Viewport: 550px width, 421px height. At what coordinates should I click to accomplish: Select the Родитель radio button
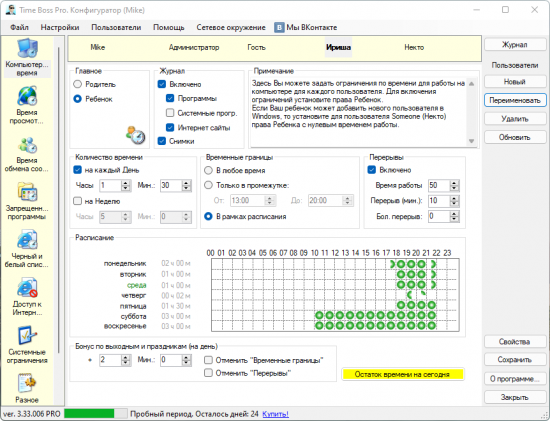(78, 84)
